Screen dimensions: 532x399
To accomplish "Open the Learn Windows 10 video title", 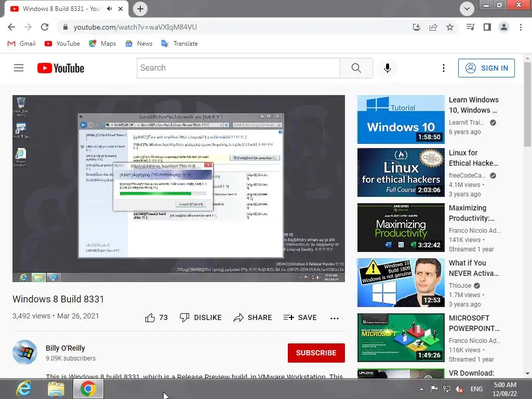I will [474, 105].
